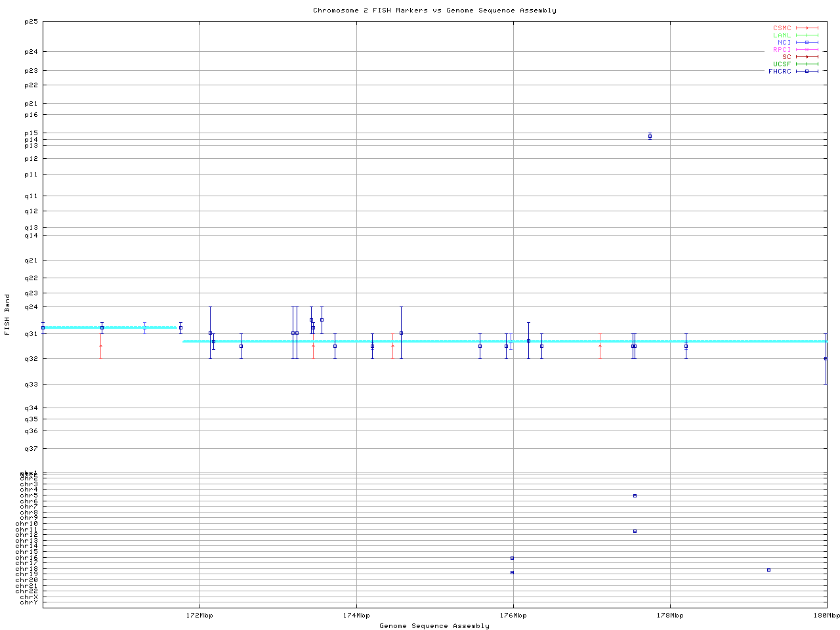Click the FISH Band y-axis title

tap(7, 314)
